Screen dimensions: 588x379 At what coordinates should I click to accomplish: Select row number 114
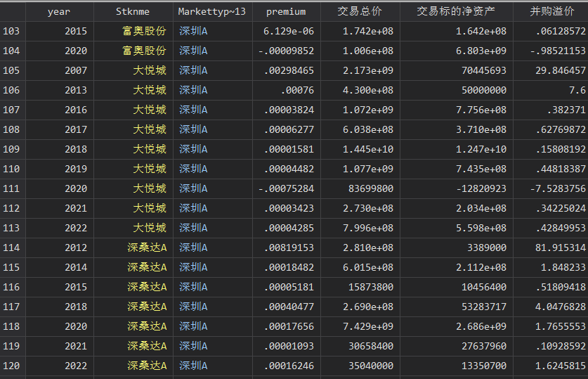12,248
